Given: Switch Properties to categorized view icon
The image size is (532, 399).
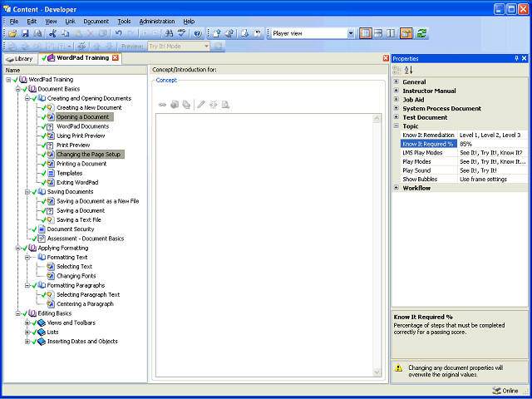Looking at the screenshot, I should [x=397, y=70].
